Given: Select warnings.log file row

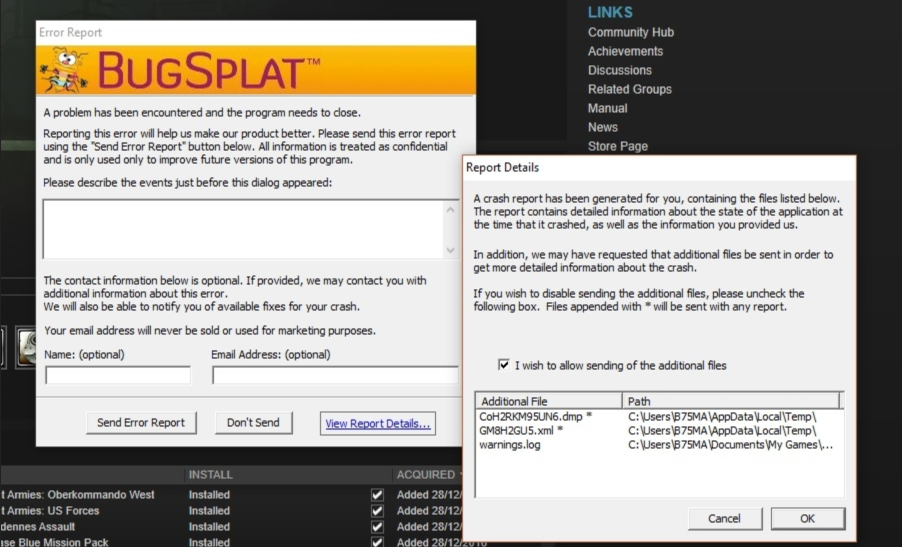Looking at the screenshot, I should click(659, 445).
